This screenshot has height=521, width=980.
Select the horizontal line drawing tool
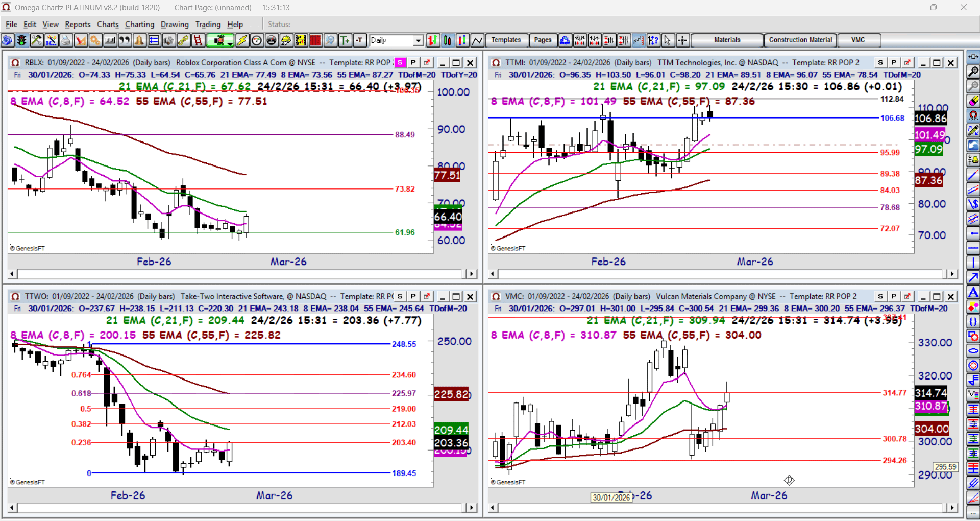pos(973,248)
